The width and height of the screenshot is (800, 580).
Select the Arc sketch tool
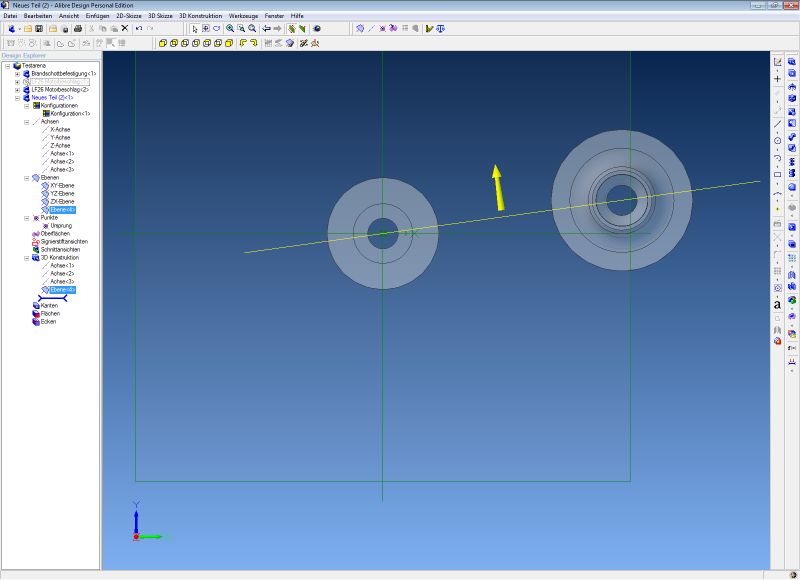click(x=778, y=158)
